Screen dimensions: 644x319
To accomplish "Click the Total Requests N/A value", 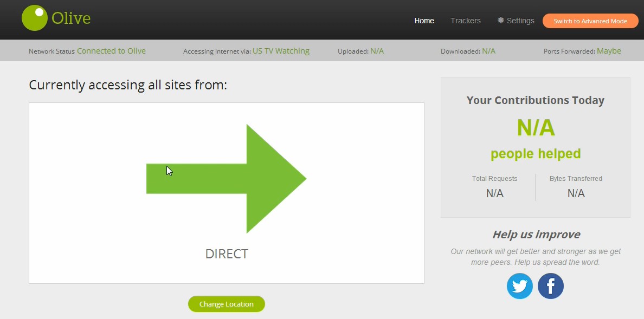I will click(494, 193).
